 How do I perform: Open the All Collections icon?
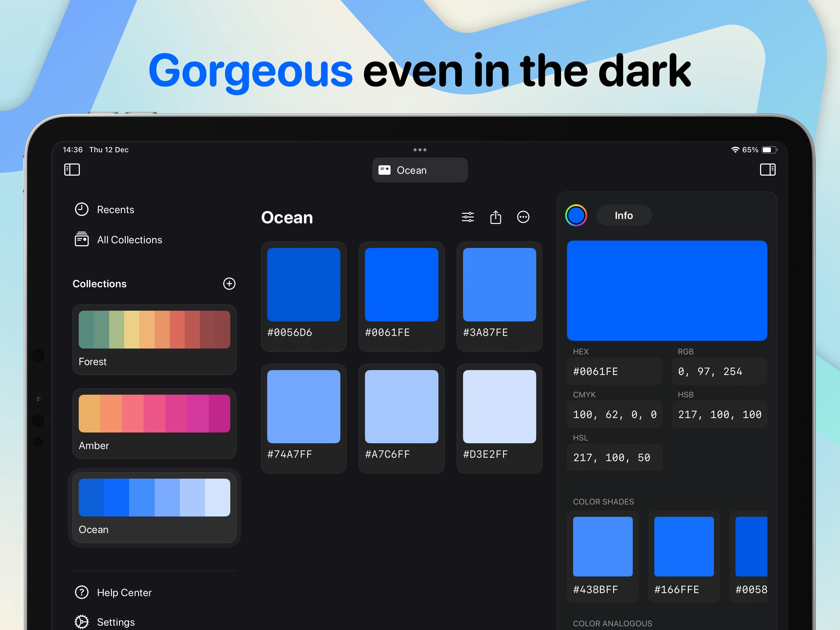point(82,239)
